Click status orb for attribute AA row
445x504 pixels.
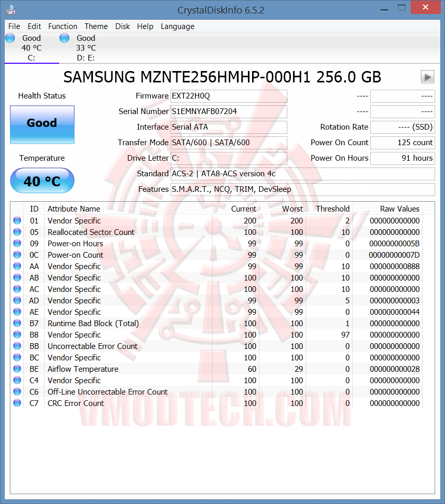[17, 266]
